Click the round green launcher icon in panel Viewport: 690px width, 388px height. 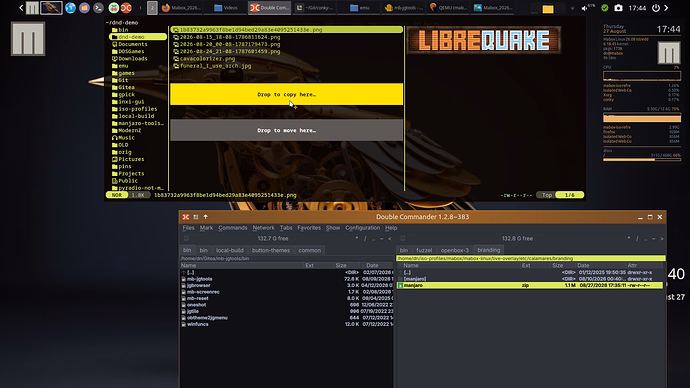tap(114, 8)
